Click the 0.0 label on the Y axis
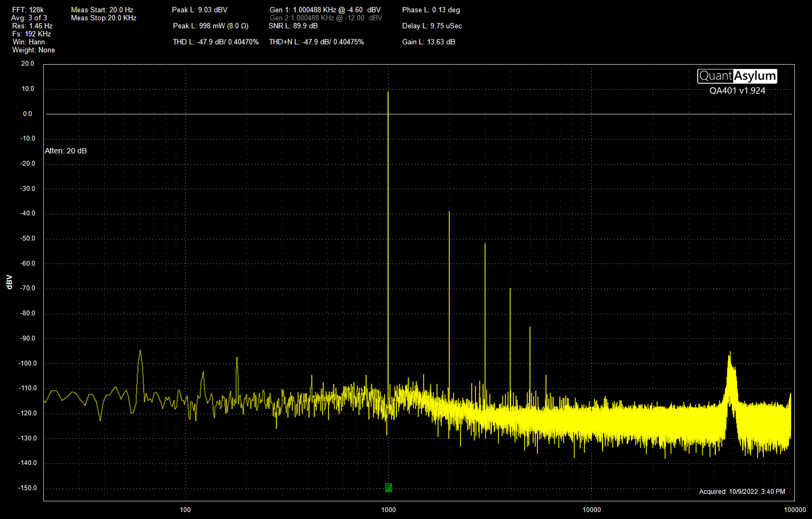Viewport: 812px width, 519px height. (28, 114)
